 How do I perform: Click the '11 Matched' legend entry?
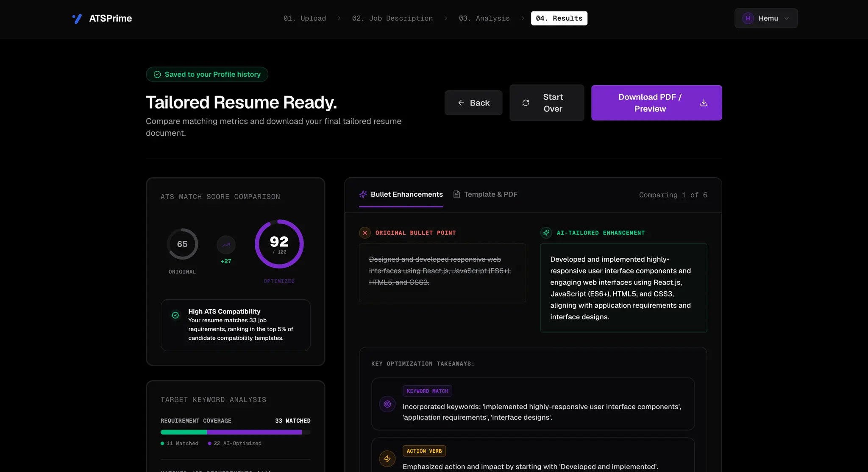point(179,443)
